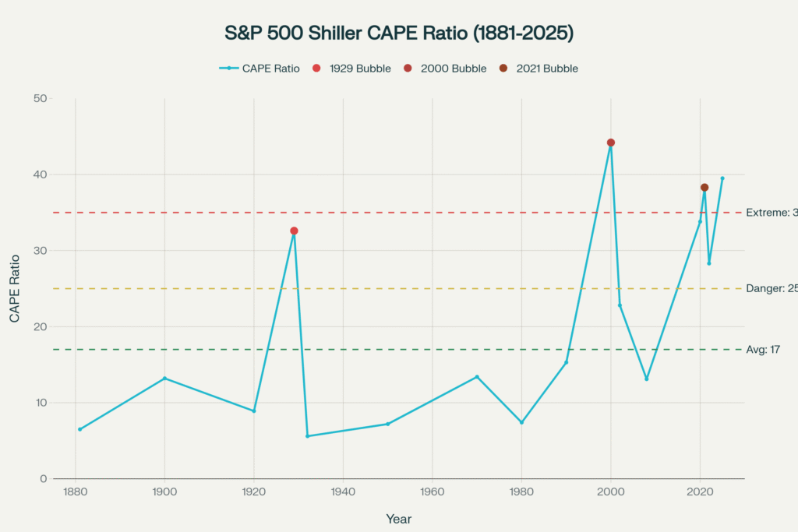The height and width of the screenshot is (532, 798).
Task: Click the Year x-axis title
Action: pyautogui.click(x=398, y=519)
